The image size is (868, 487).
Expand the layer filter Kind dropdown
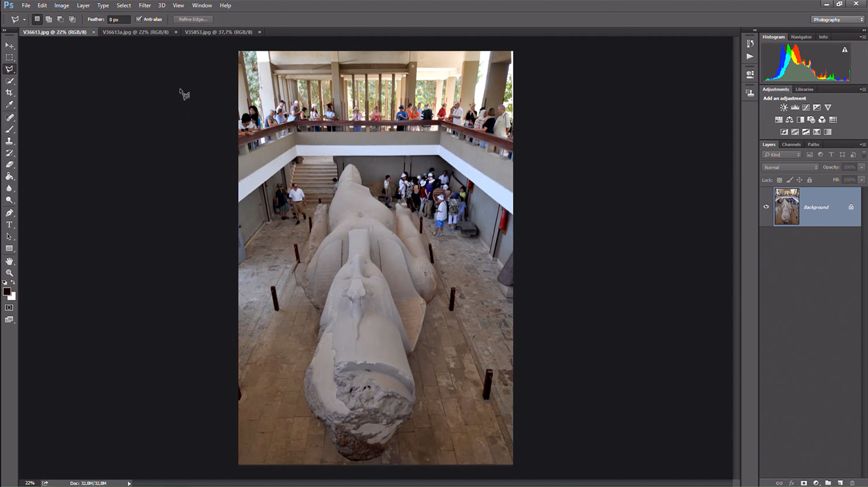coord(782,154)
